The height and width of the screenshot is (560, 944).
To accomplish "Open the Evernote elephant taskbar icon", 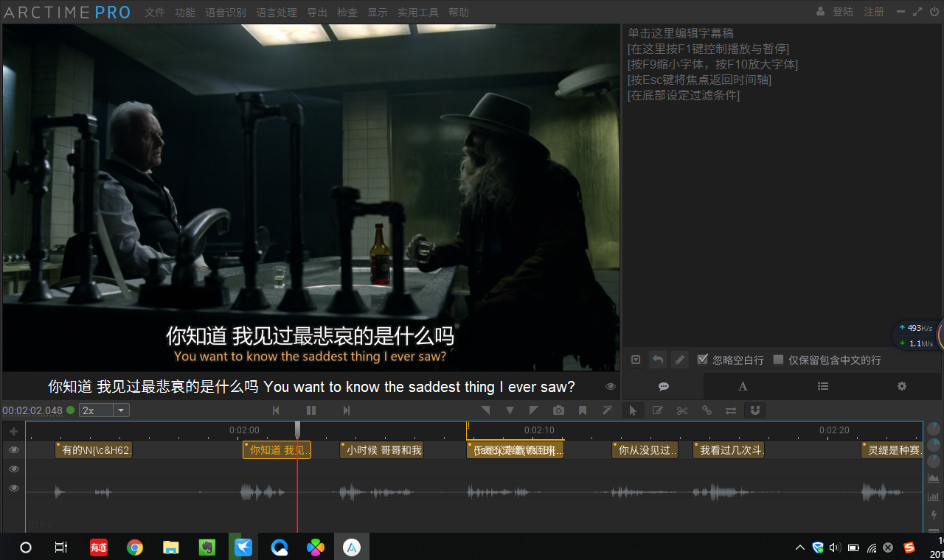I will click(x=207, y=547).
